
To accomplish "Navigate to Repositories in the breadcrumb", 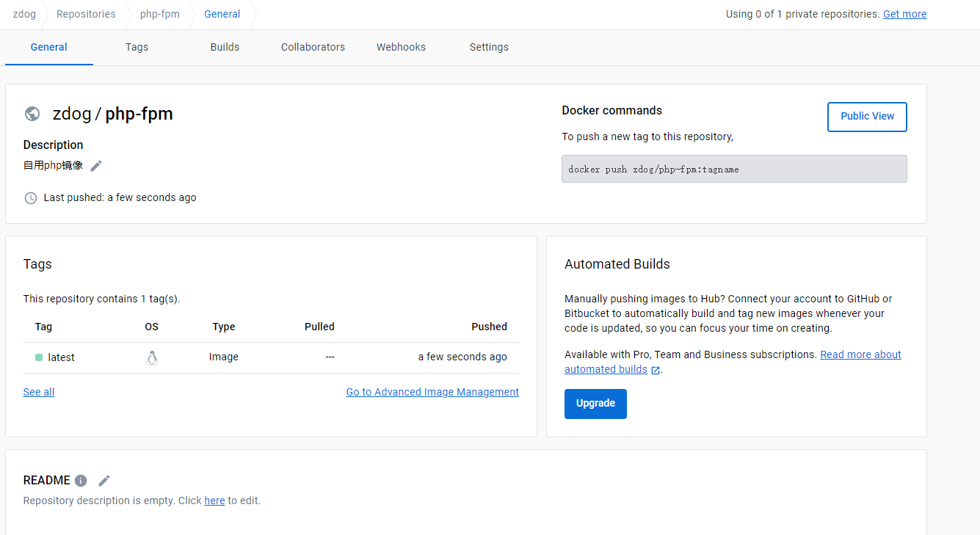I will tap(86, 14).
